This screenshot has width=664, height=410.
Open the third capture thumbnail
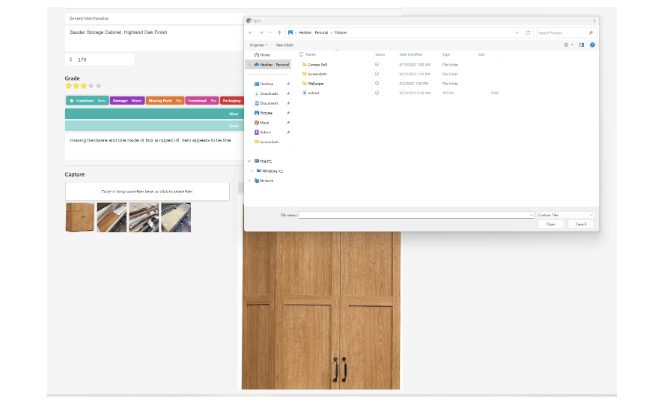[144, 218]
